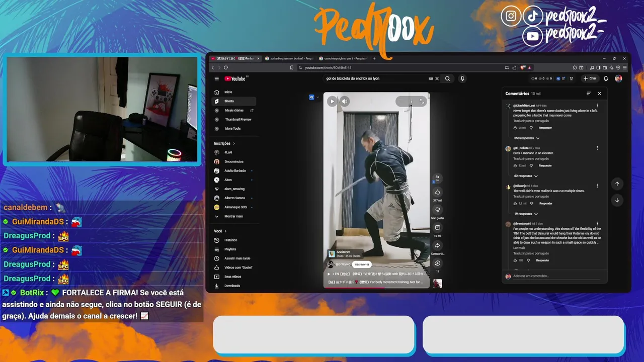
Task: Expand Mostrar mais subscriptions list
Action: click(234, 216)
